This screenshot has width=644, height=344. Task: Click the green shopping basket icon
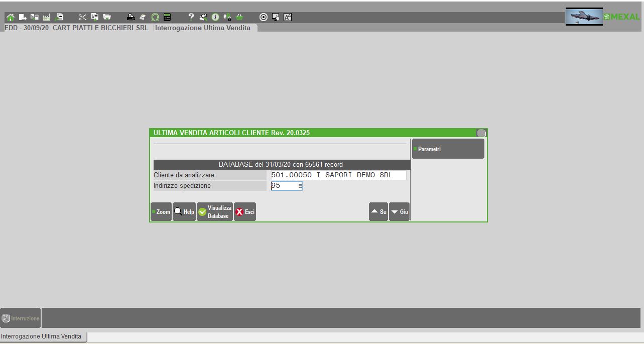coord(239,17)
